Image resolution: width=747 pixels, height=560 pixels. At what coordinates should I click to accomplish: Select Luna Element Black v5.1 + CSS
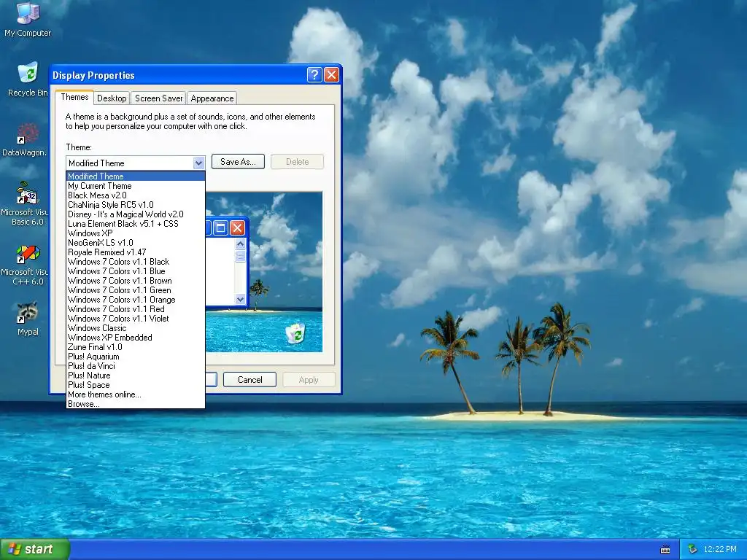pos(135,224)
